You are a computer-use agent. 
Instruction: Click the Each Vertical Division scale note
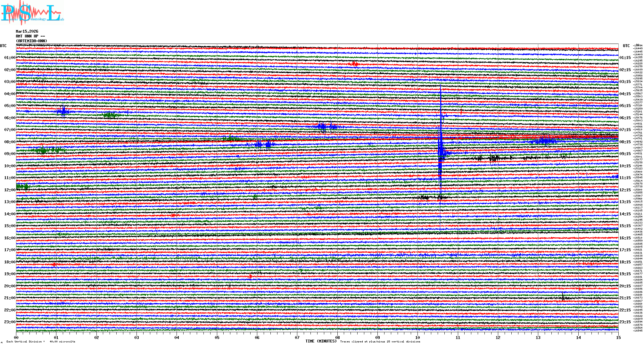coord(40,342)
